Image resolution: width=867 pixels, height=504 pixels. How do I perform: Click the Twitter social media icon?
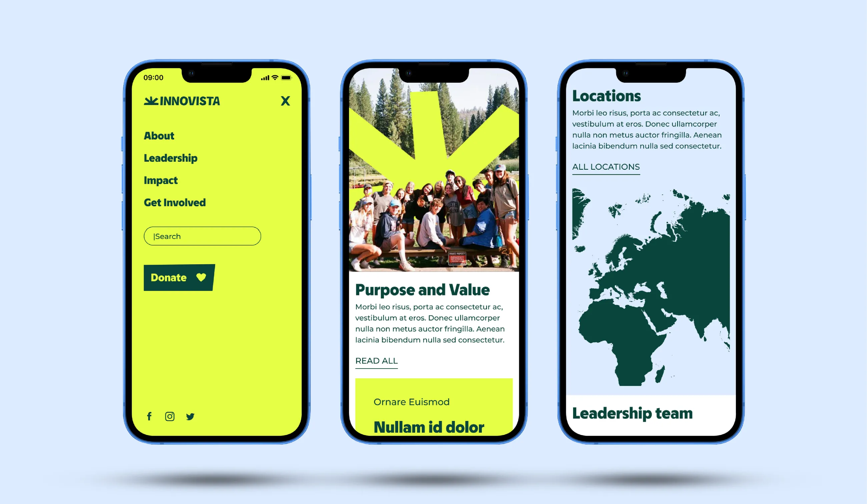tap(191, 416)
